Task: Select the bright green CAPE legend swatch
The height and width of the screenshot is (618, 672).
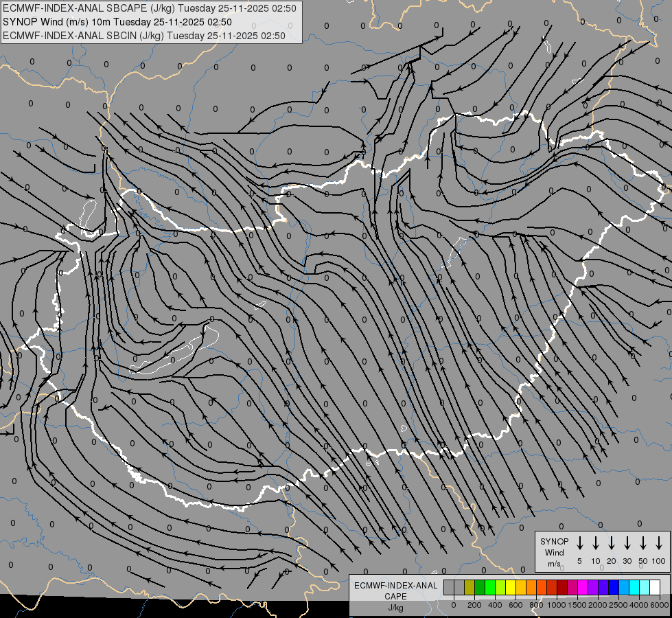Action: click(490, 587)
